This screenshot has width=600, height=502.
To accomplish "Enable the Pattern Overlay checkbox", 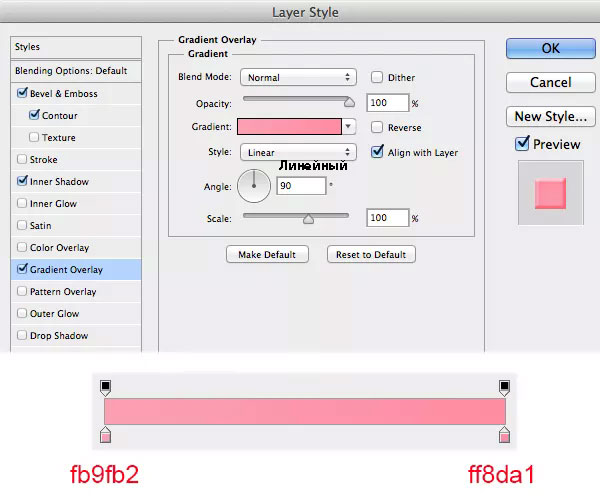I will point(22,291).
